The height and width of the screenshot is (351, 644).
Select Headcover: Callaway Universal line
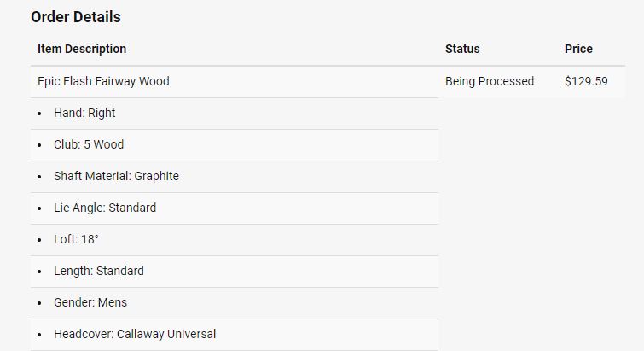coord(135,334)
